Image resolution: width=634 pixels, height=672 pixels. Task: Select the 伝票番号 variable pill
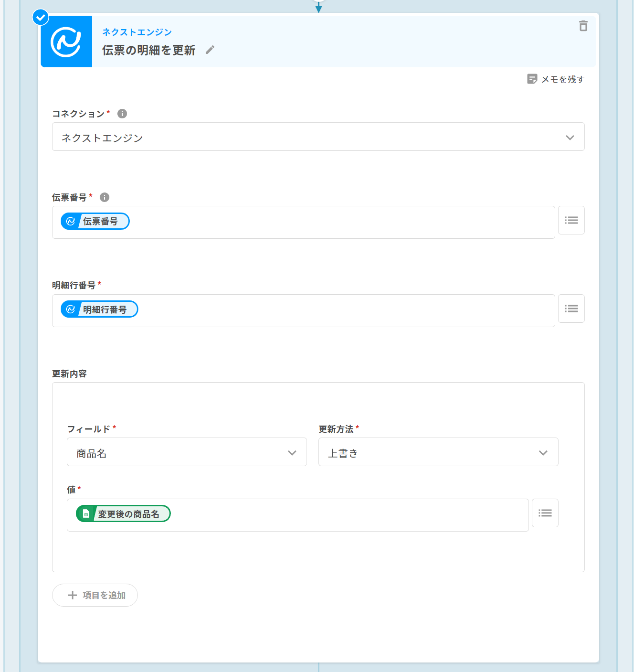[x=95, y=221]
